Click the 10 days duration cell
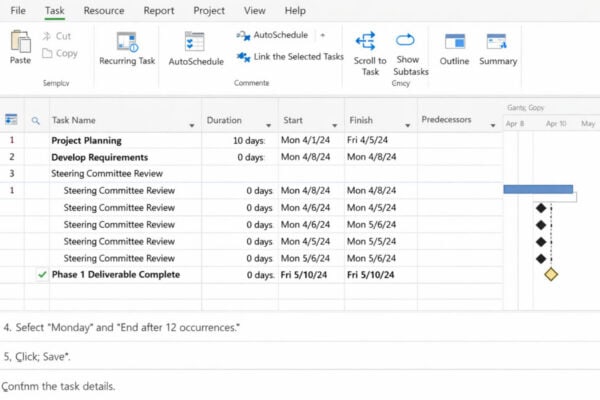 tap(240, 140)
